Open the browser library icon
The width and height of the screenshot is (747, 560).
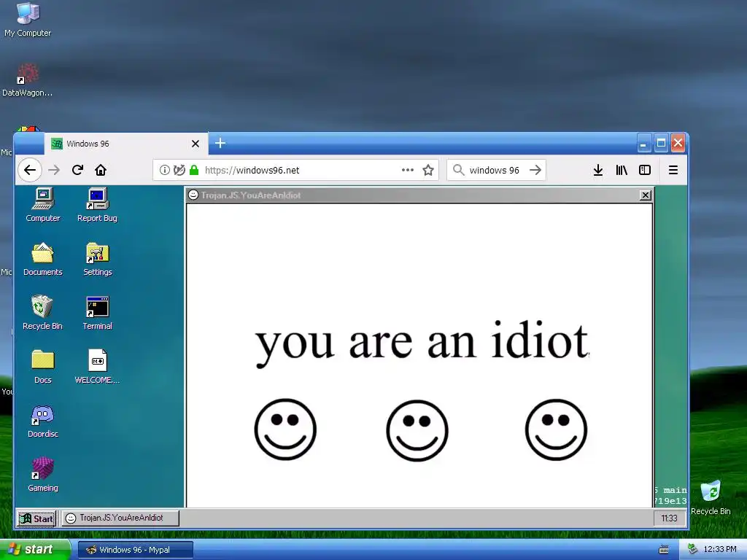point(622,170)
